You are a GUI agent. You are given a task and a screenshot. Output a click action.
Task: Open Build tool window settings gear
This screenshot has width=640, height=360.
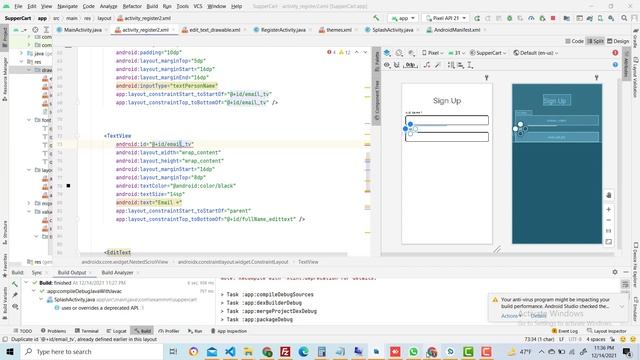615,272
